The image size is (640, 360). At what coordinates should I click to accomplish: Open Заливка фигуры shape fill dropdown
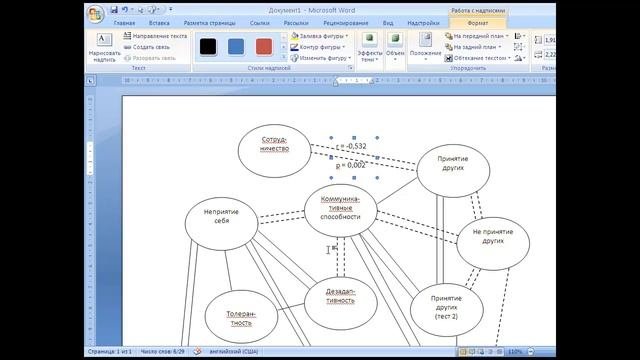[x=320, y=36]
